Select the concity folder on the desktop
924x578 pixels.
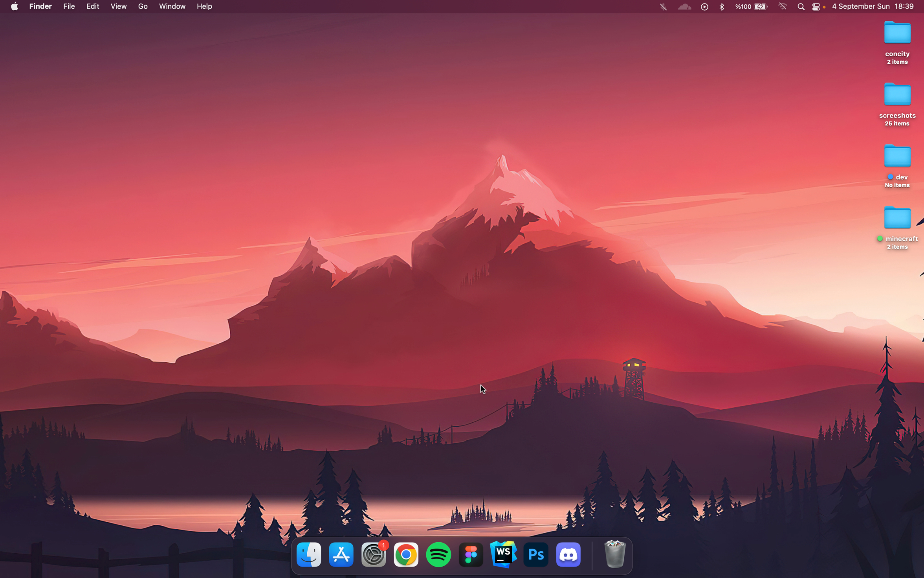(897, 42)
